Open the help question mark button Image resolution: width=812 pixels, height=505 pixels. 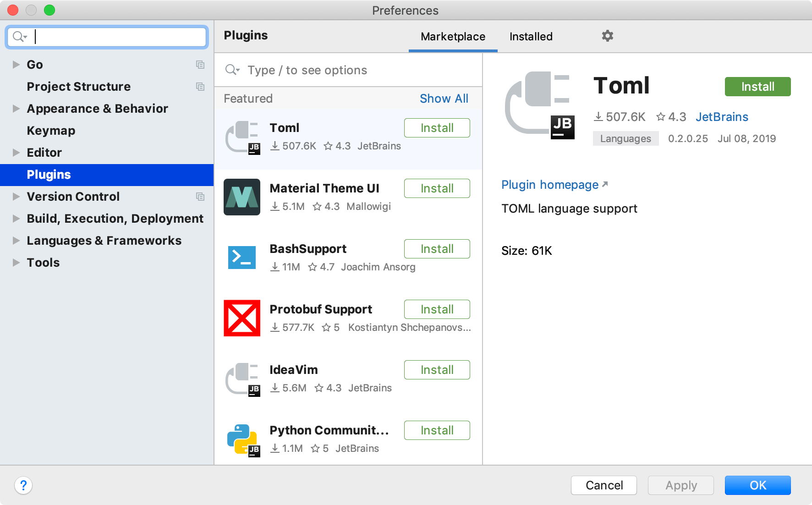point(23,485)
